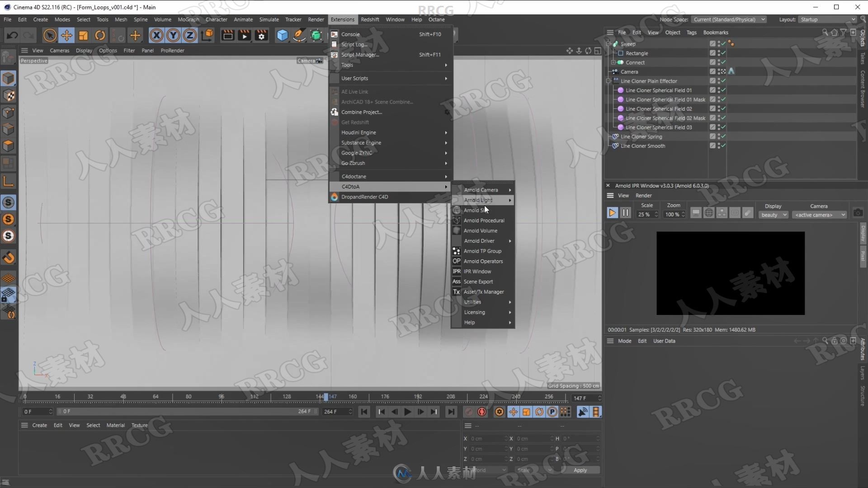Screen dimensions: 868x488
Task: Expand Arnold Camera submenu
Action: pyautogui.click(x=483, y=190)
